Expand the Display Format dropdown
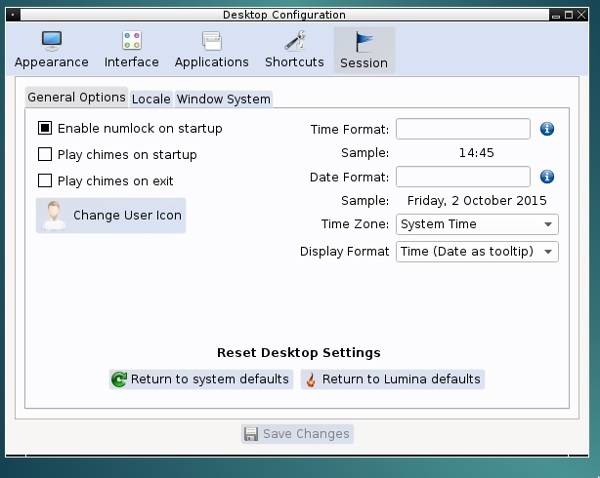The image size is (600, 478). tap(477, 252)
